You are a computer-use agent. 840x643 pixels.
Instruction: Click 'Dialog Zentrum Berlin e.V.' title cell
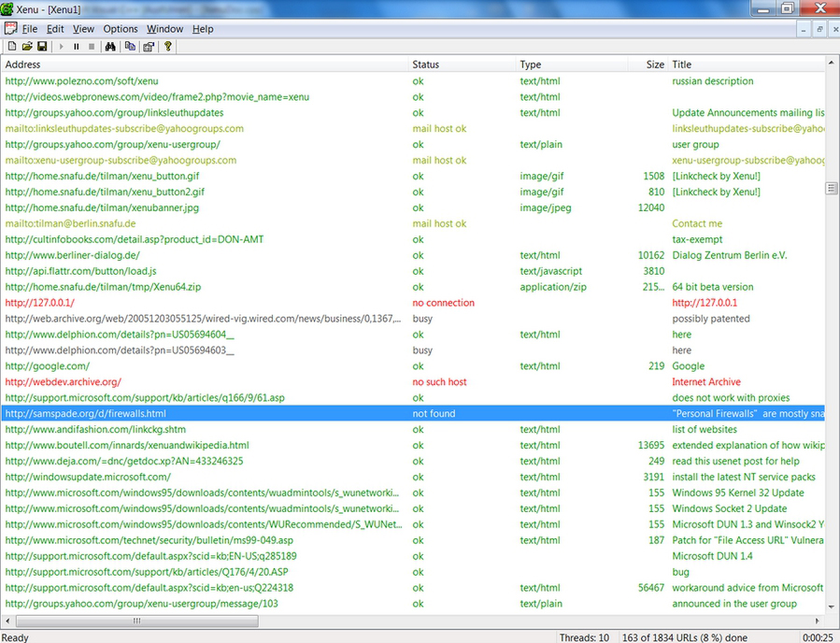(729, 255)
